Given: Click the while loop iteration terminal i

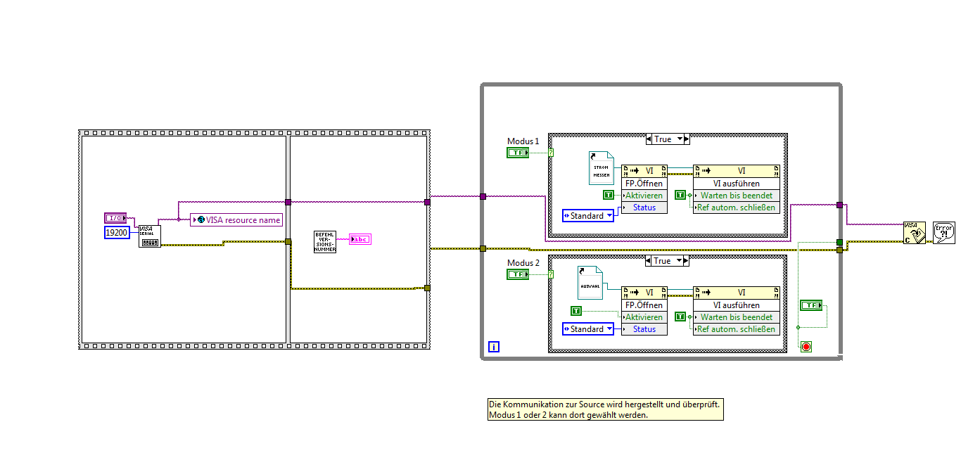Looking at the screenshot, I should pyautogui.click(x=494, y=347).
